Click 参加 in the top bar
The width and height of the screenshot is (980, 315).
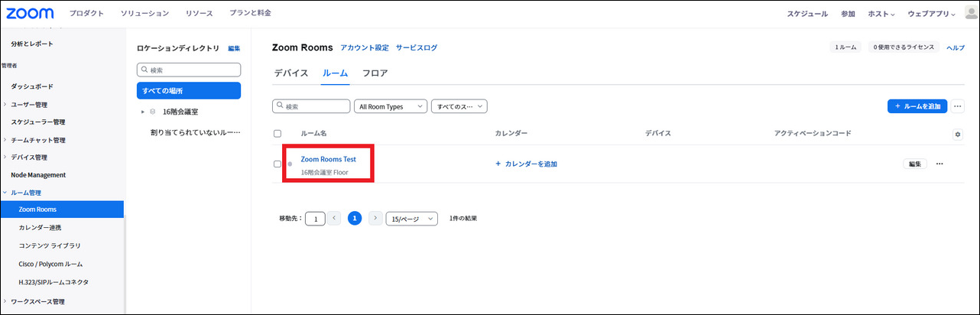pyautogui.click(x=848, y=14)
